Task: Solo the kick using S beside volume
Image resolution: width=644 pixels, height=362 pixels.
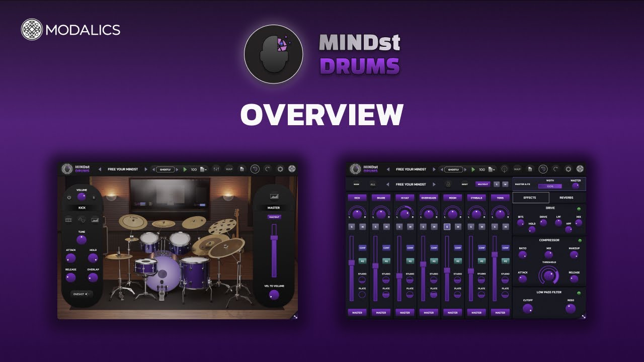Action: click(x=94, y=198)
